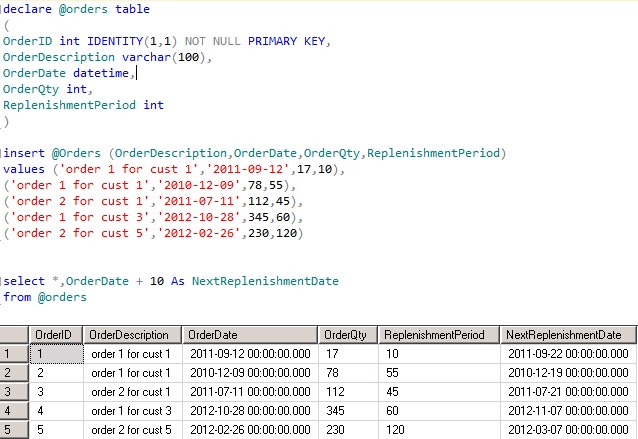The width and height of the screenshot is (638, 439).
Task: Click OrderQty cell with value 112
Action: (348, 392)
